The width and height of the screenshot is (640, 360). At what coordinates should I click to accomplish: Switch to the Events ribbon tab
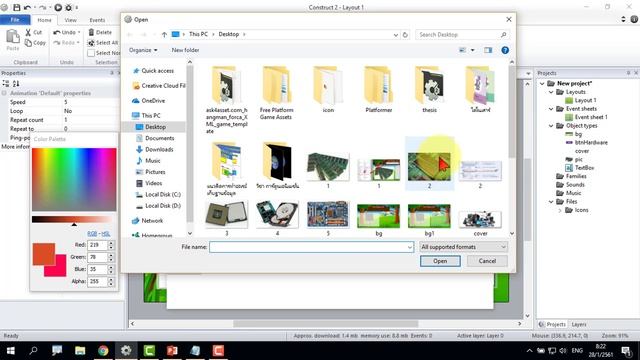[x=97, y=20]
